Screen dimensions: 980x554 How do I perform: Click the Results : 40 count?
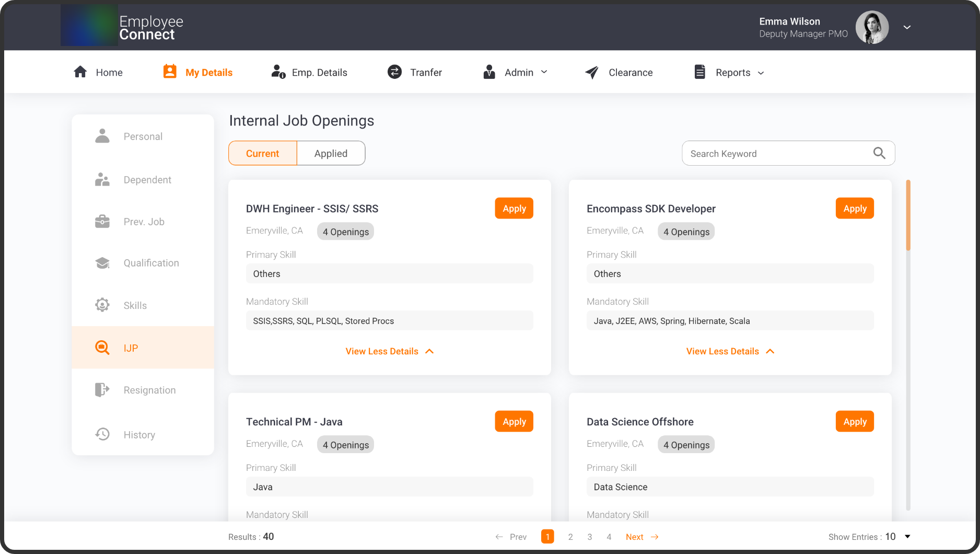coord(251,537)
